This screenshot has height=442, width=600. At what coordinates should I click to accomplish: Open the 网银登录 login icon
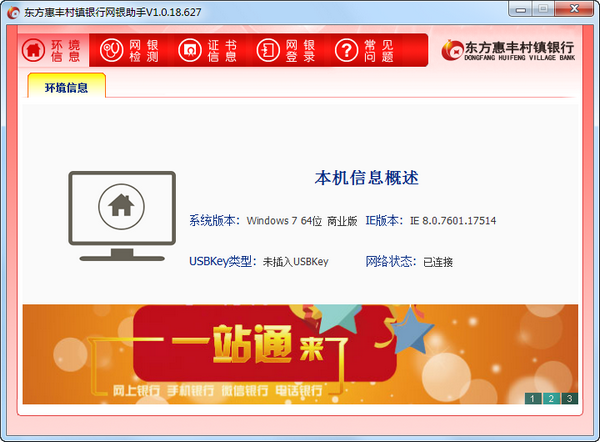[x=268, y=49]
